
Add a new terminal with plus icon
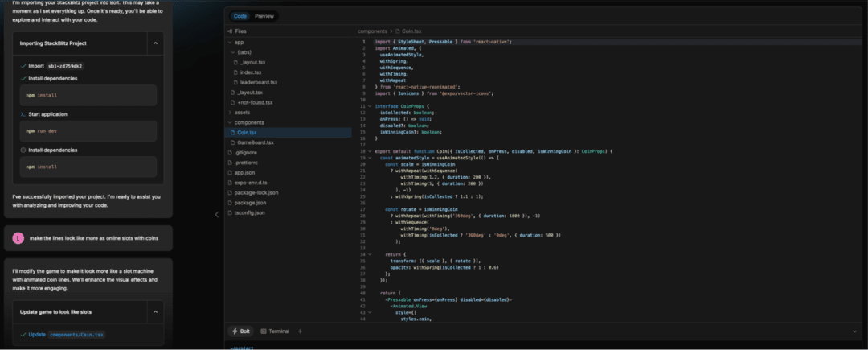pos(300,331)
